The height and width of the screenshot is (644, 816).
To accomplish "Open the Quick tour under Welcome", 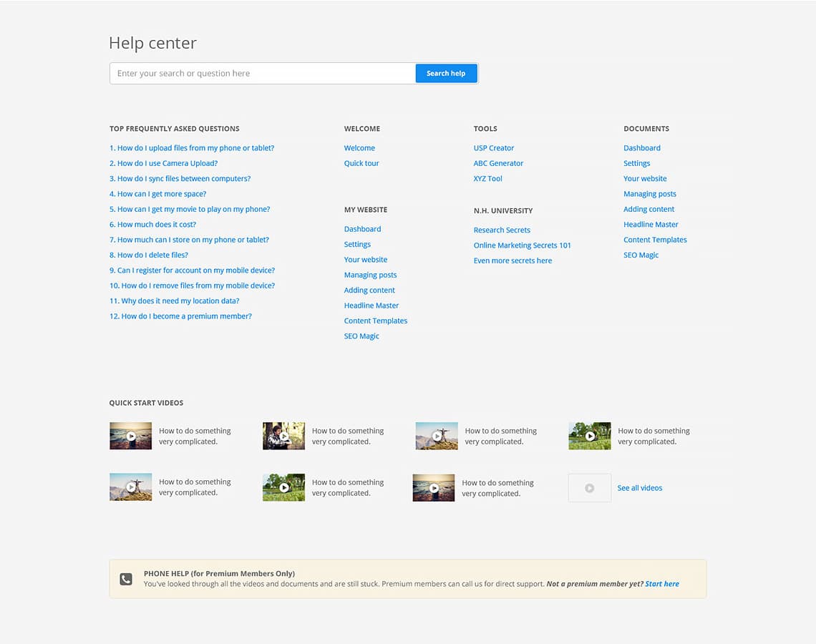I will tap(360, 163).
